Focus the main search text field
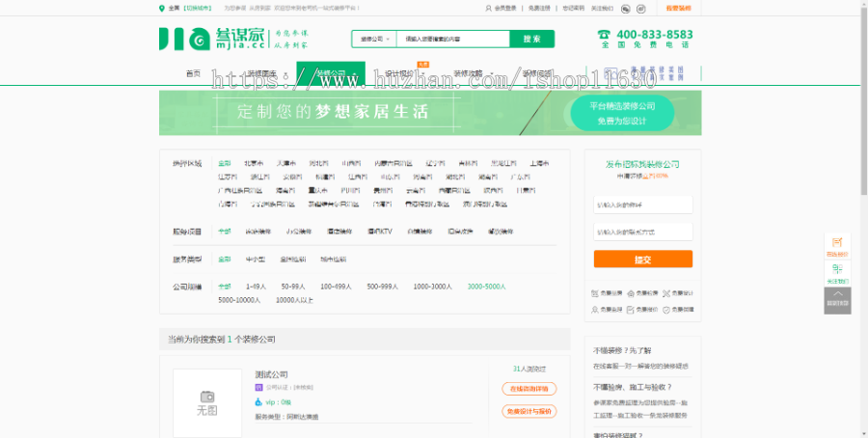Image resolution: width=868 pixels, height=438 pixels. [x=453, y=39]
